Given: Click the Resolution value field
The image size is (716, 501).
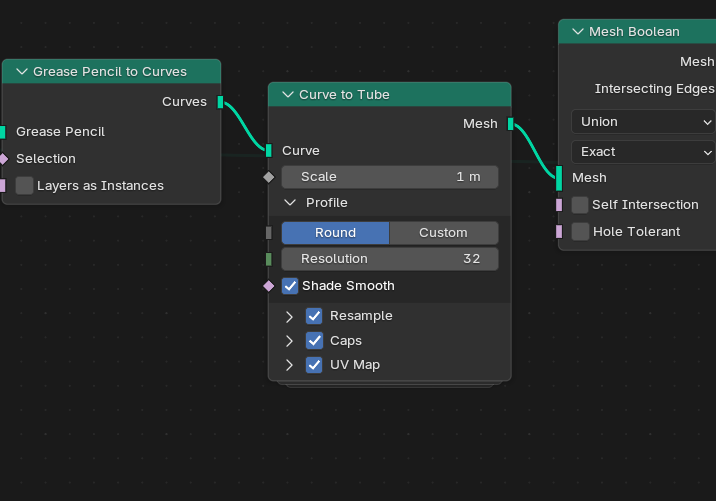Looking at the screenshot, I should tap(390, 259).
